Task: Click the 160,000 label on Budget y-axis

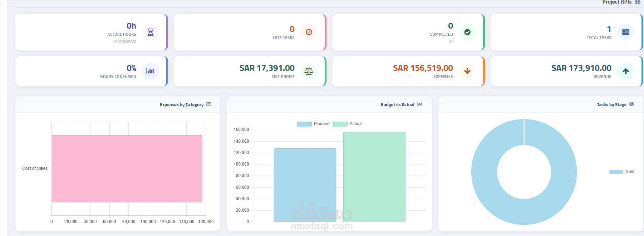Action: 241,129
